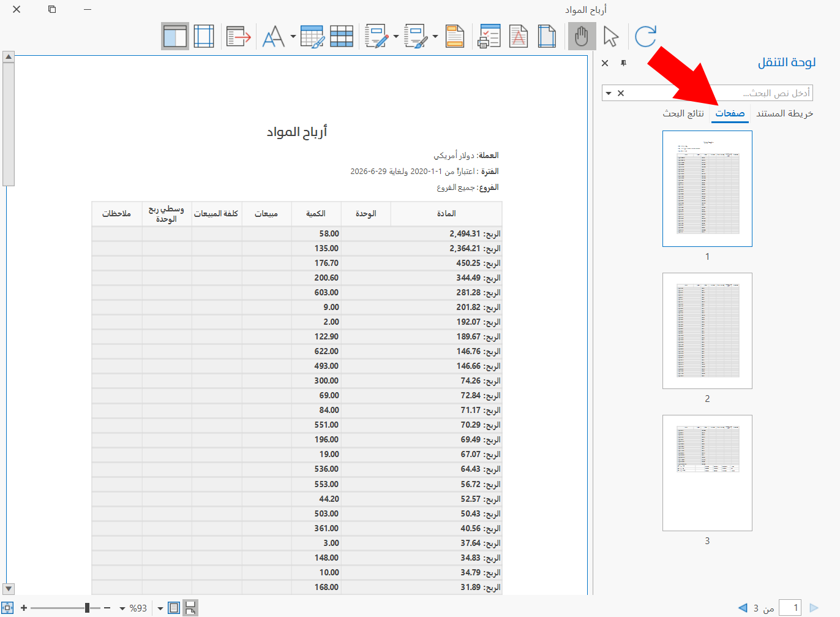Select page 2 thumbnail
This screenshot has width=840, height=617.
pos(707,331)
